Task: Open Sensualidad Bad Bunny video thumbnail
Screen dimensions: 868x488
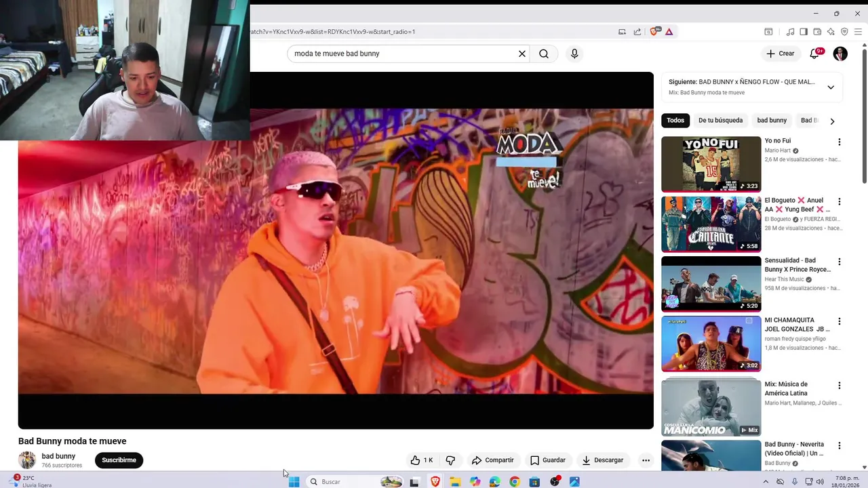Action: pyautogui.click(x=711, y=284)
